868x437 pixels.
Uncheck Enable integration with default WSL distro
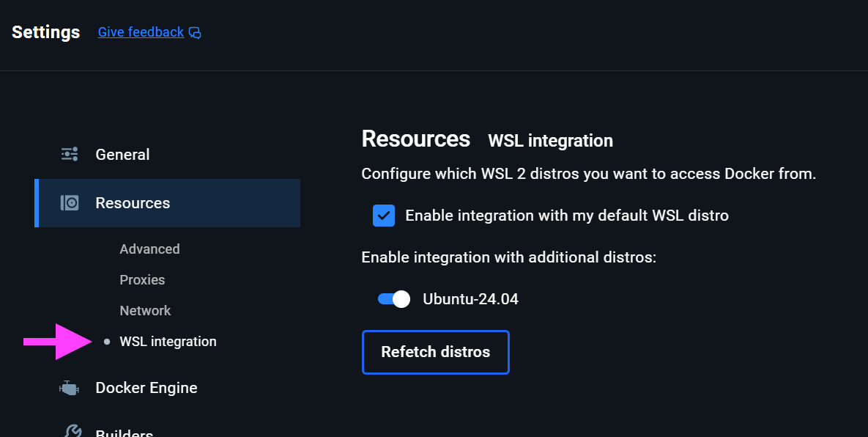[384, 216]
